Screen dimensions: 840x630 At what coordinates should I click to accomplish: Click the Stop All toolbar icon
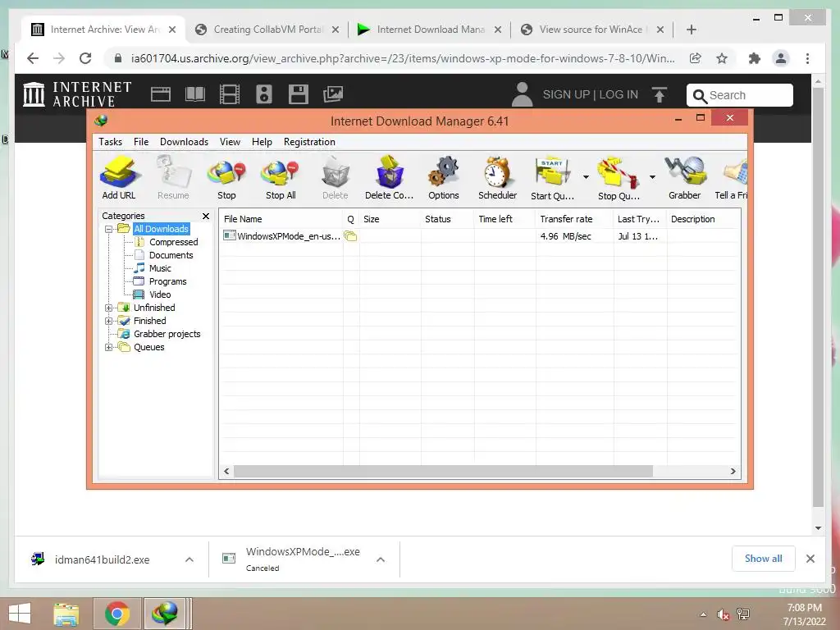(x=281, y=177)
